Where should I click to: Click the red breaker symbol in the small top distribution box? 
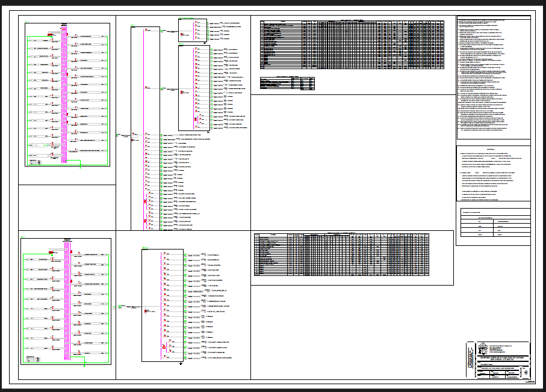point(181,34)
